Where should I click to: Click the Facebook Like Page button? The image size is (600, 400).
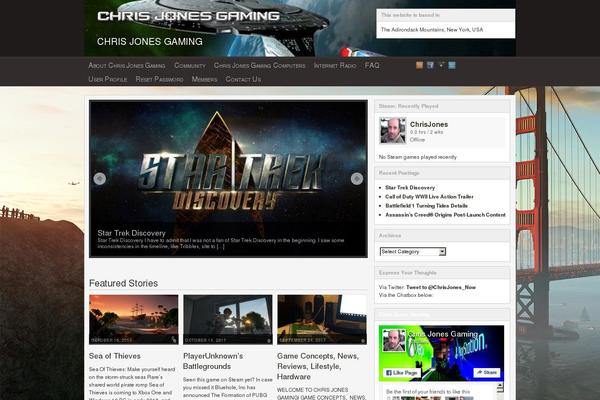click(402, 372)
